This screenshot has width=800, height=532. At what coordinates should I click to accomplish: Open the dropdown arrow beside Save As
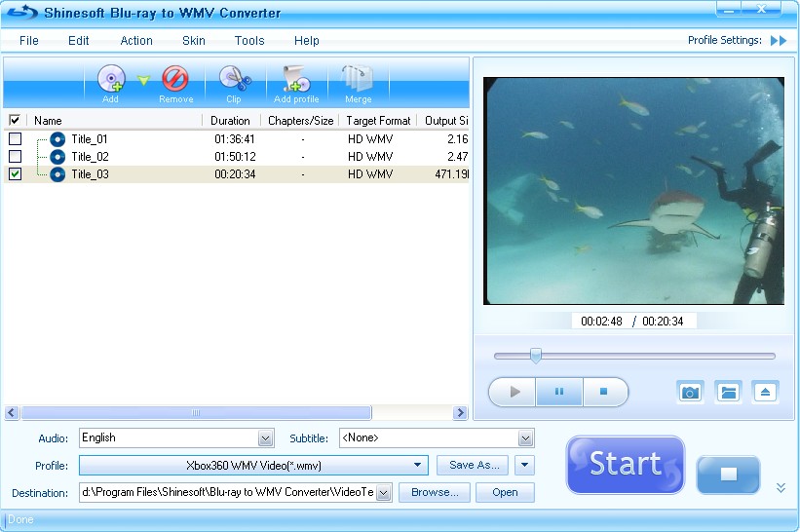tap(524, 465)
